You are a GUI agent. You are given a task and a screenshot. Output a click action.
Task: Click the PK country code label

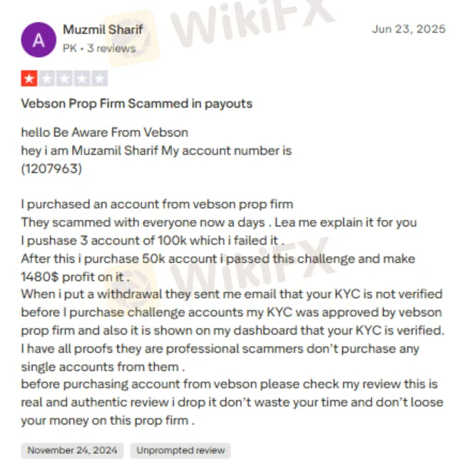pos(70,49)
